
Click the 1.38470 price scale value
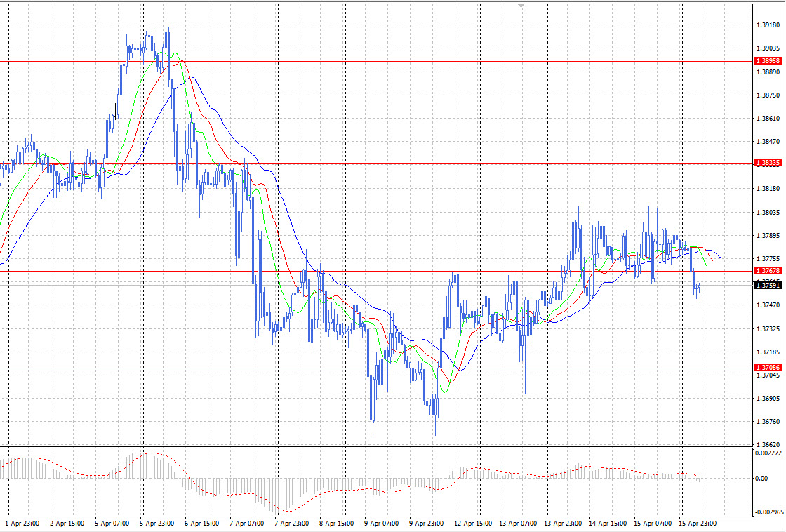(768, 142)
